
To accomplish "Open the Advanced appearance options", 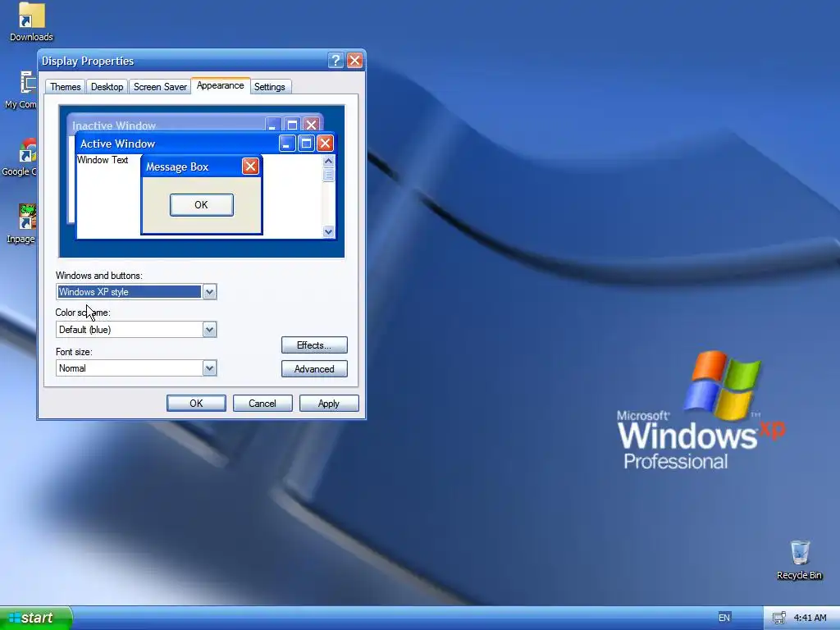I will [314, 368].
